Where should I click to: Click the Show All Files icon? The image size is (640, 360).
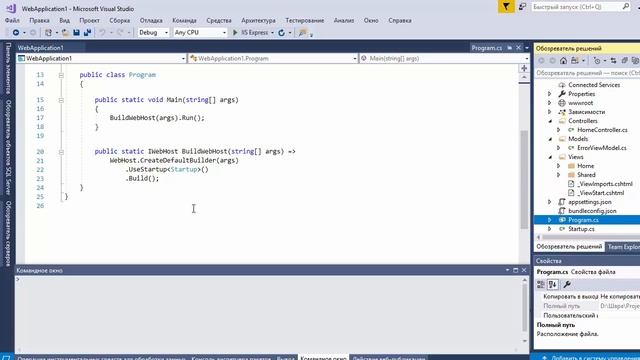coord(635,61)
